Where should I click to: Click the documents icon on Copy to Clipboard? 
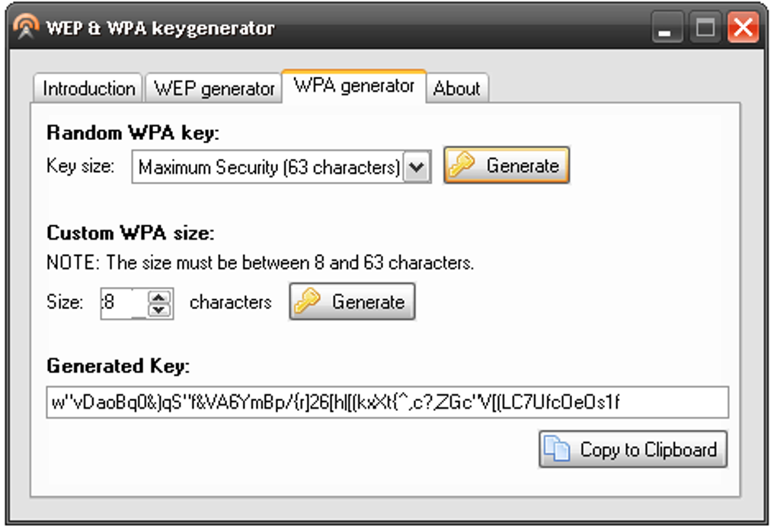(x=556, y=450)
